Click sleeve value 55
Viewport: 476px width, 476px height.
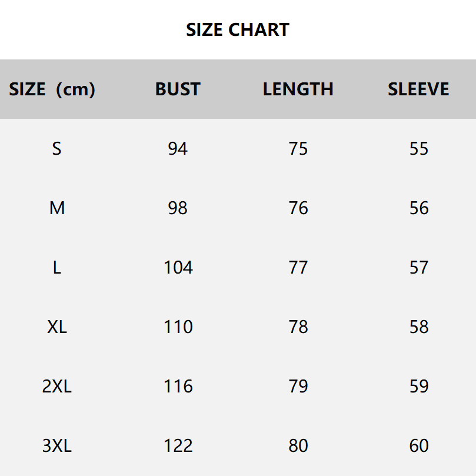pyautogui.click(x=419, y=149)
